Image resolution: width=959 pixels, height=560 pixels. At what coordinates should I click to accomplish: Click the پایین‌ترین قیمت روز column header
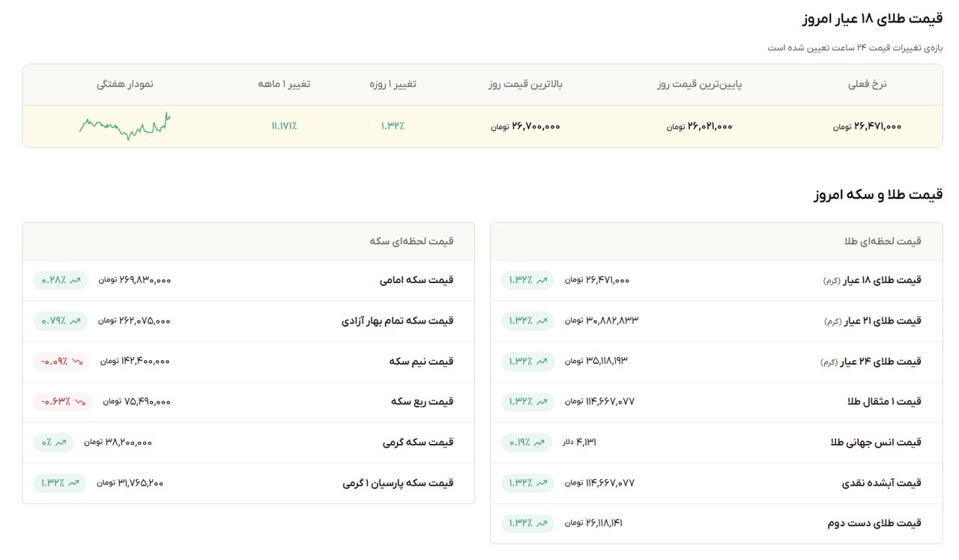click(x=699, y=84)
